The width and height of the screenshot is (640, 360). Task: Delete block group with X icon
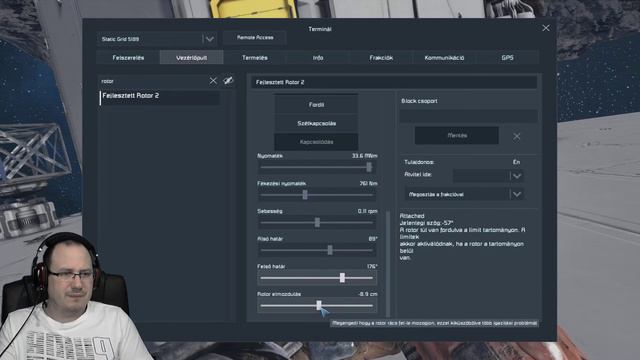coord(517,136)
